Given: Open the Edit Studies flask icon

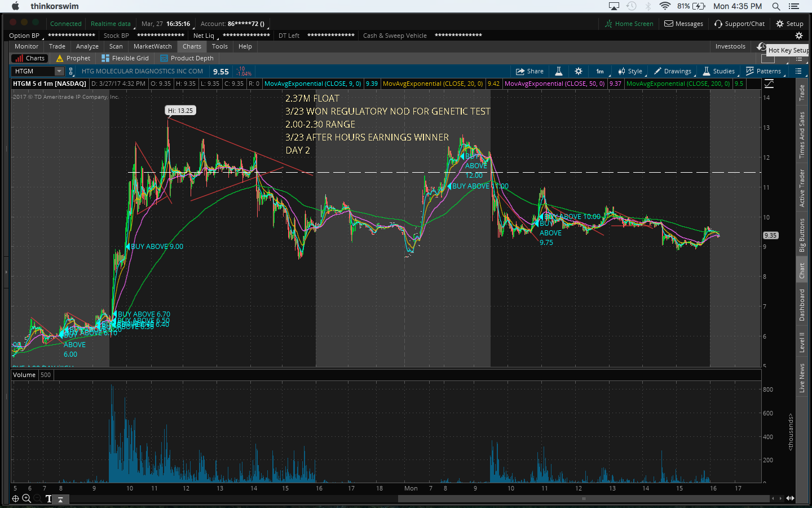Looking at the screenshot, I should coord(558,71).
